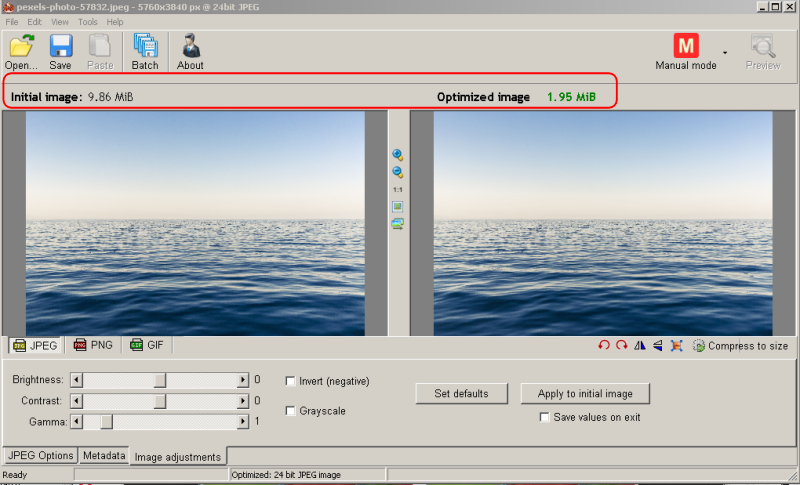Screen dimensions: 800x485
Task: Click the initial image preview
Action: point(195,223)
